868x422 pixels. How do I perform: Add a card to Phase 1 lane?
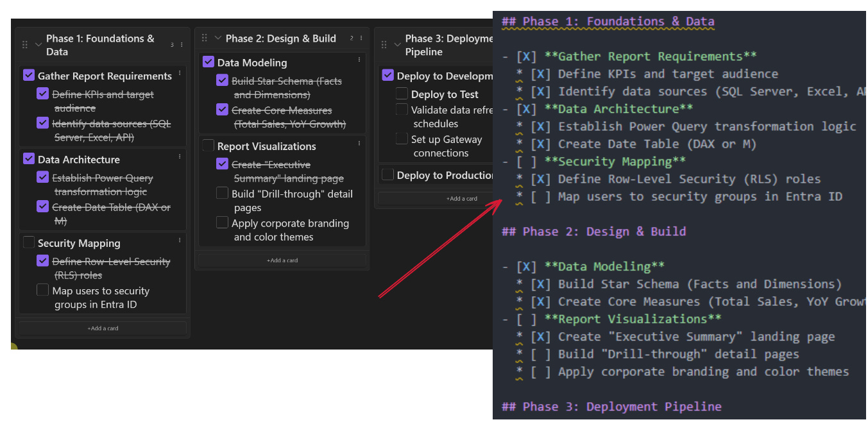(x=103, y=328)
